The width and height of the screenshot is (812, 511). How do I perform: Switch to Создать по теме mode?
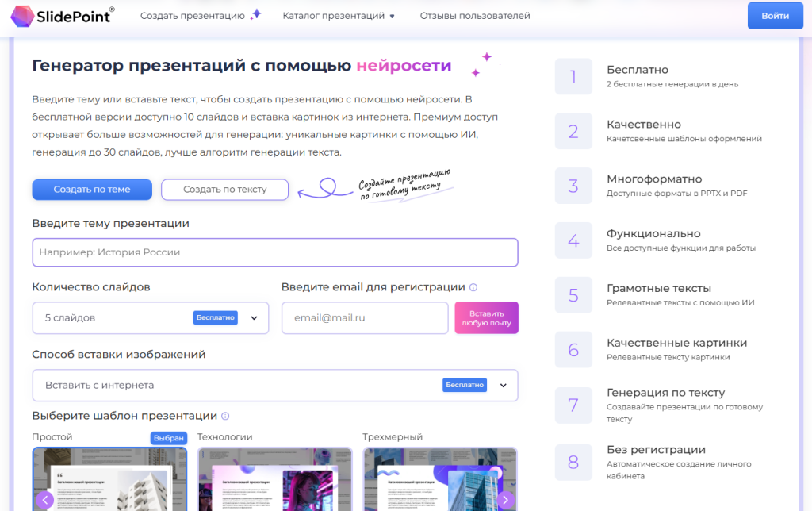[x=92, y=190]
